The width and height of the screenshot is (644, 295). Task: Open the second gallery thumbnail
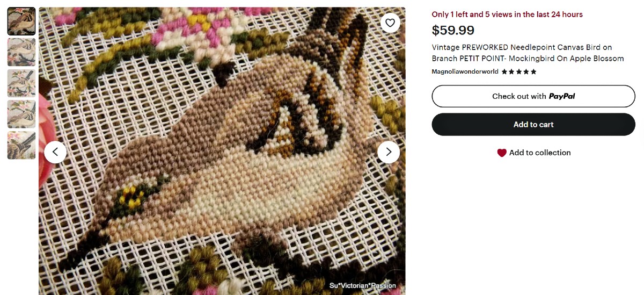[21, 52]
